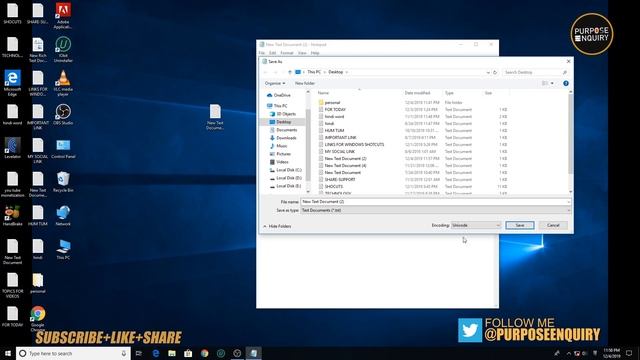Select the Microsoft Edge desktop icon
Viewport: 640px width, 360px height.
point(12,83)
